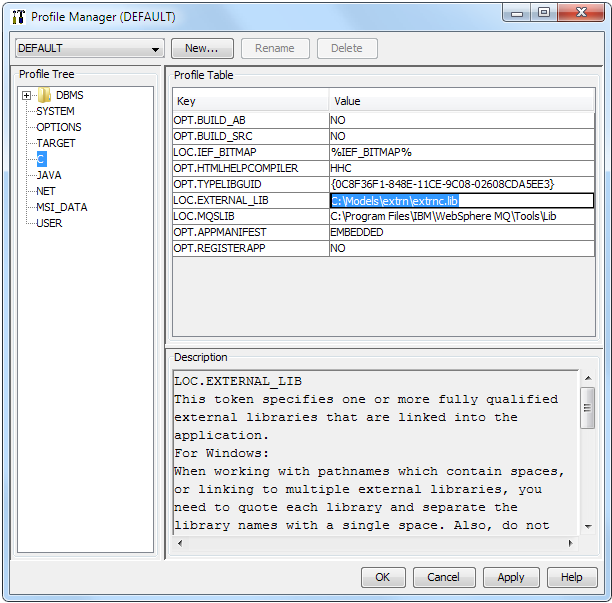Click the WebSphere MQ Tools\Lib value
Screen dimensions: 612x603
pos(462,216)
